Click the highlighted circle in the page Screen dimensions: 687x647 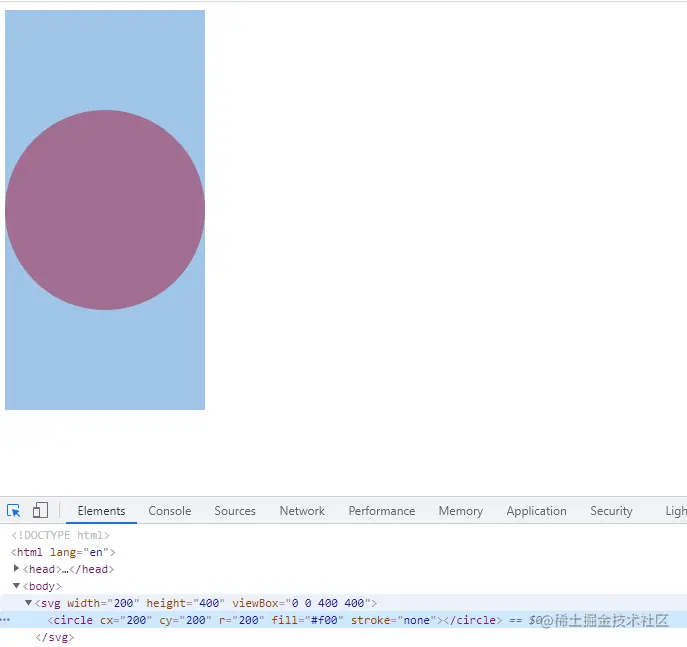pos(105,210)
